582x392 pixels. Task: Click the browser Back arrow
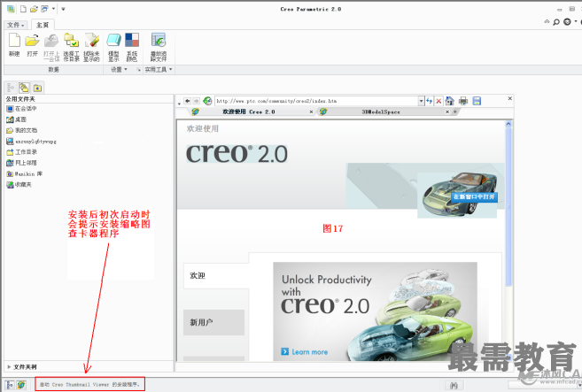point(188,101)
